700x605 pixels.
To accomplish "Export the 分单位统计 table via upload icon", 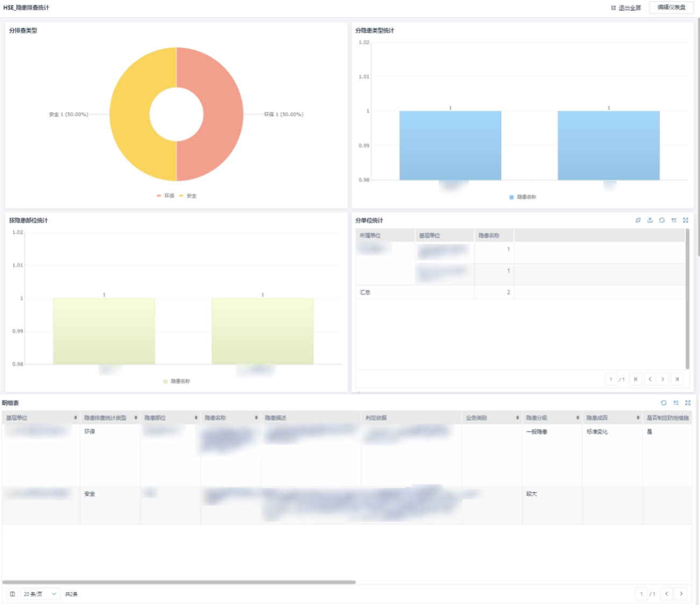I will 650,220.
